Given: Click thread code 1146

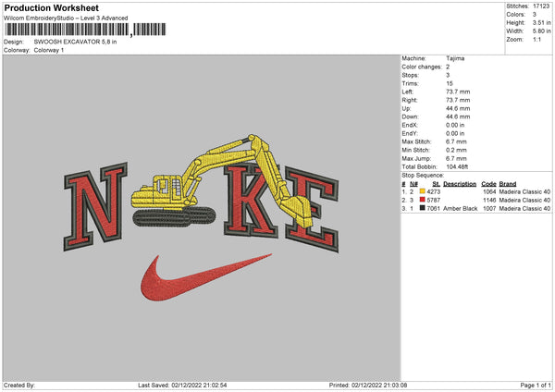Looking at the screenshot, I should tap(489, 201).
